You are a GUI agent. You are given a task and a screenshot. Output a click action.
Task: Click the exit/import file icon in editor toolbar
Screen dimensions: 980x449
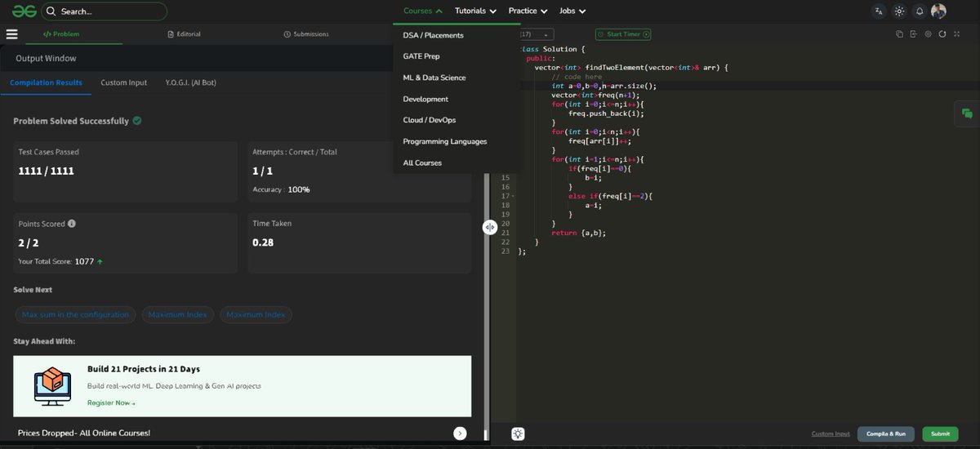pos(913,34)
